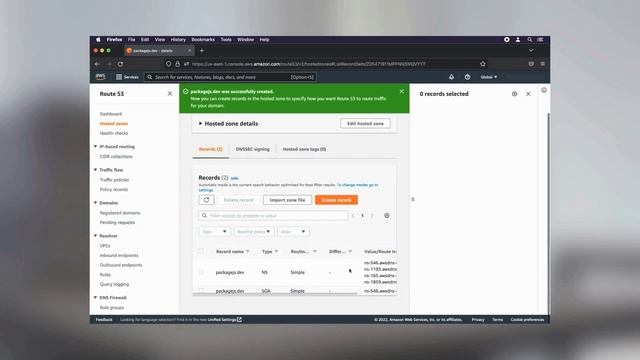Click the Create record button
Screen dimensions: 640x360
(x=336, y=200)
